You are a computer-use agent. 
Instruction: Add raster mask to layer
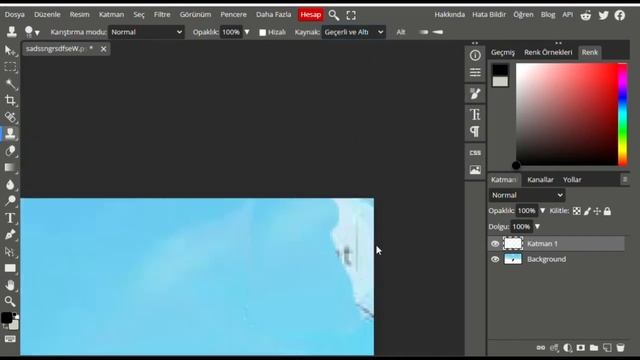pos(580,348)
